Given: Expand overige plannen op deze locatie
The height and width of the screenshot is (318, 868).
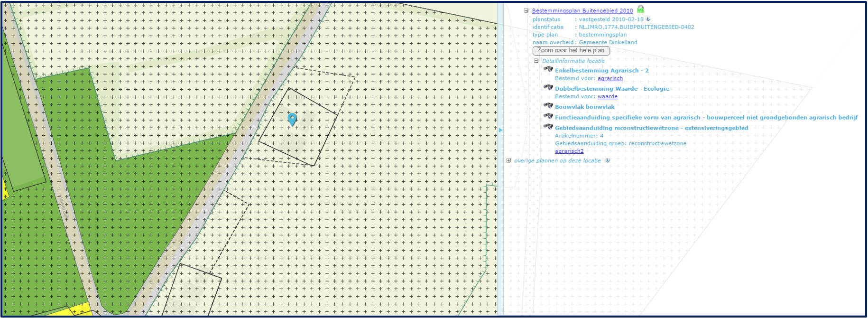Looking at the screenshot, I should pos(508,160).
